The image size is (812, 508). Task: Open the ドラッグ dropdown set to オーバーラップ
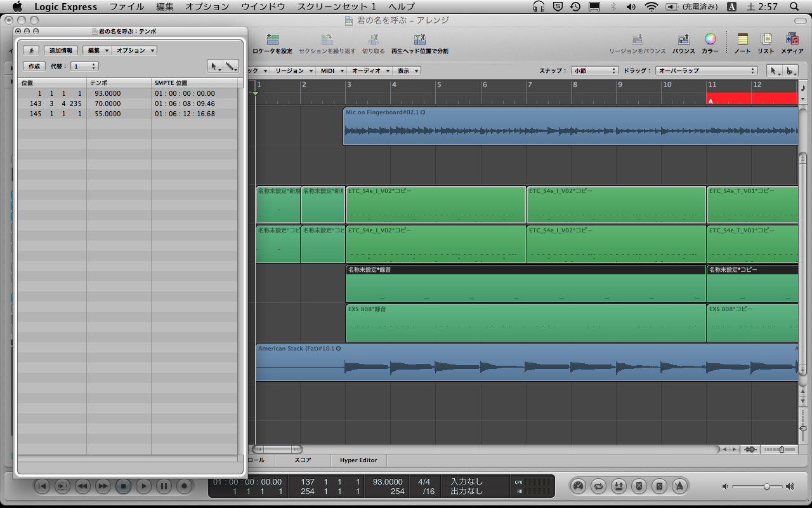706,70
